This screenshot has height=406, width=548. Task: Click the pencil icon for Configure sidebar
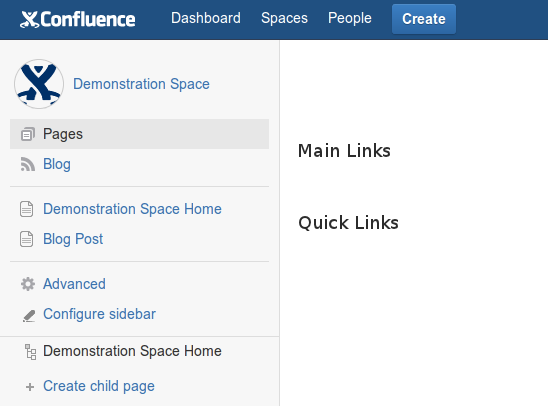point(29,316)
